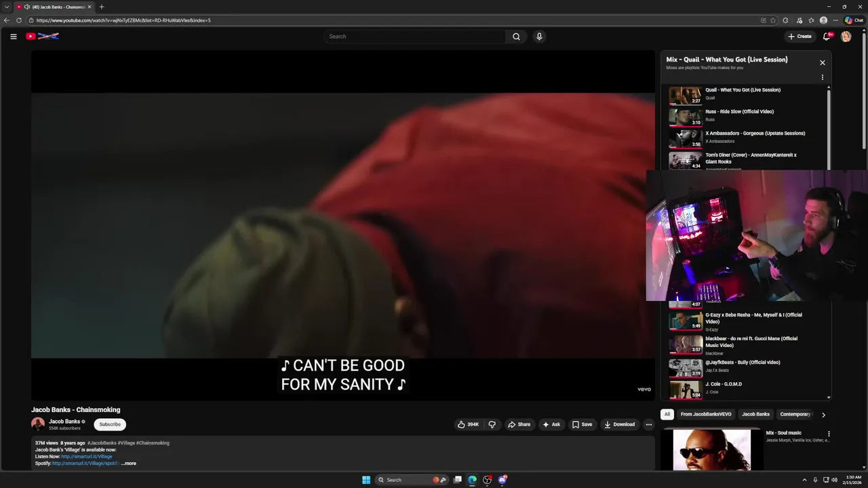Viewport: 868px width, 488px height.
Task: Open the Jacob Banks channel name link
Action: pos(64,422)
